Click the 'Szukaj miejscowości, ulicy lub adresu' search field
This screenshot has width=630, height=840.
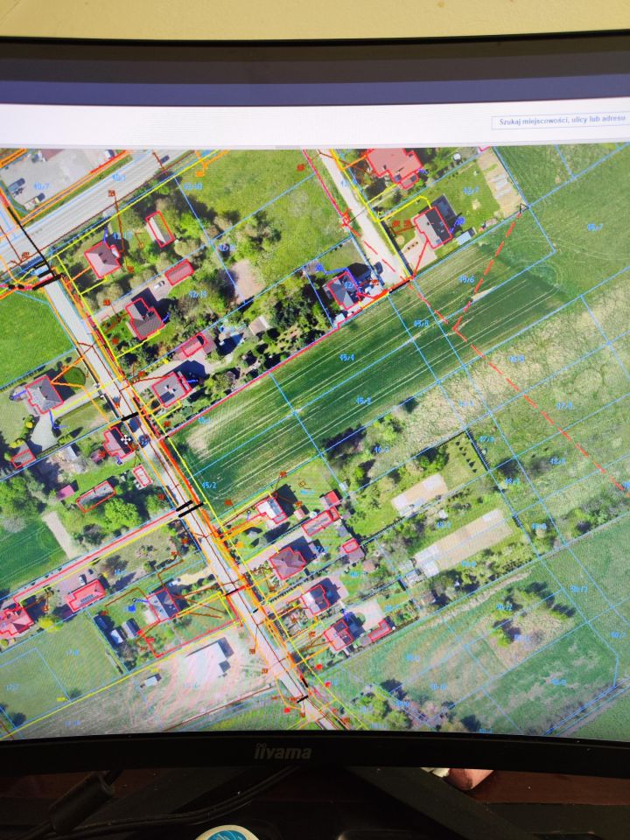(560, 121)
